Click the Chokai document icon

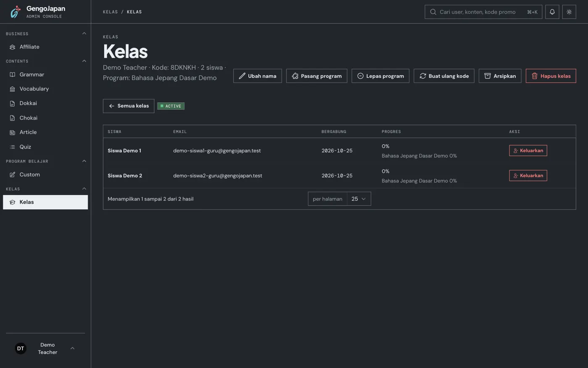point(12,118)
